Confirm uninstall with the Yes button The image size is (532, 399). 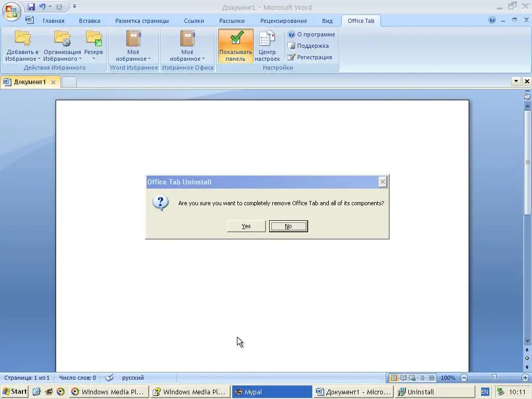click(x=246, y=226)
